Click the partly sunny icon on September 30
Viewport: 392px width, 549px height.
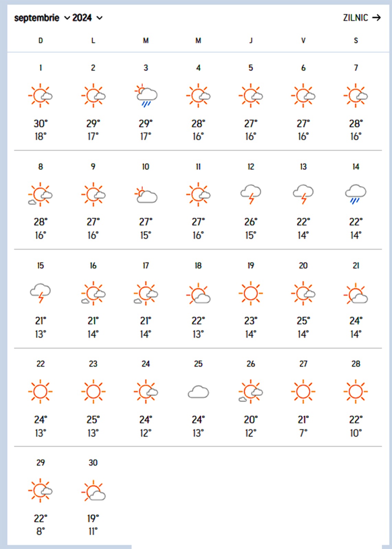[93, 491]
